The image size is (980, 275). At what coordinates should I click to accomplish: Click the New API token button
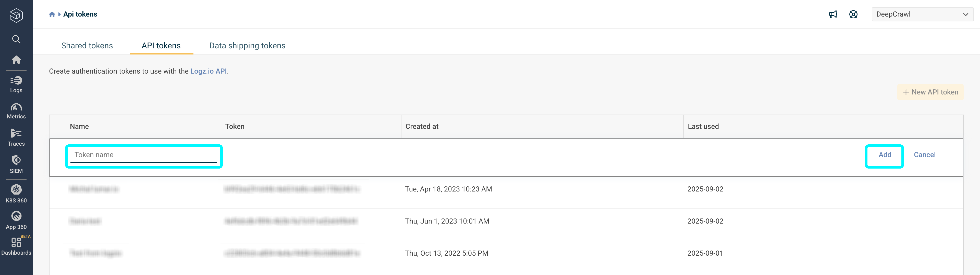[x=930, y=92]
